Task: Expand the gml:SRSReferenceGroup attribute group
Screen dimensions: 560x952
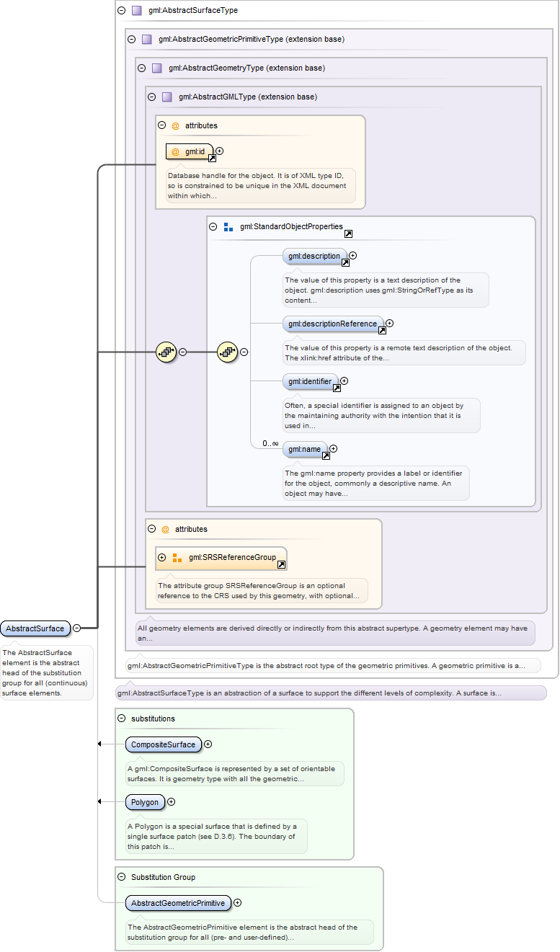Action: 161,557
